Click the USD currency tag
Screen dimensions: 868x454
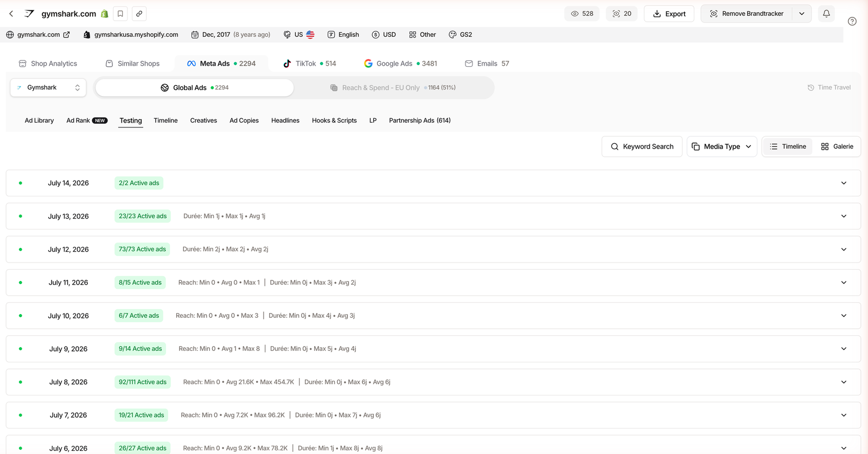point(384,35)
